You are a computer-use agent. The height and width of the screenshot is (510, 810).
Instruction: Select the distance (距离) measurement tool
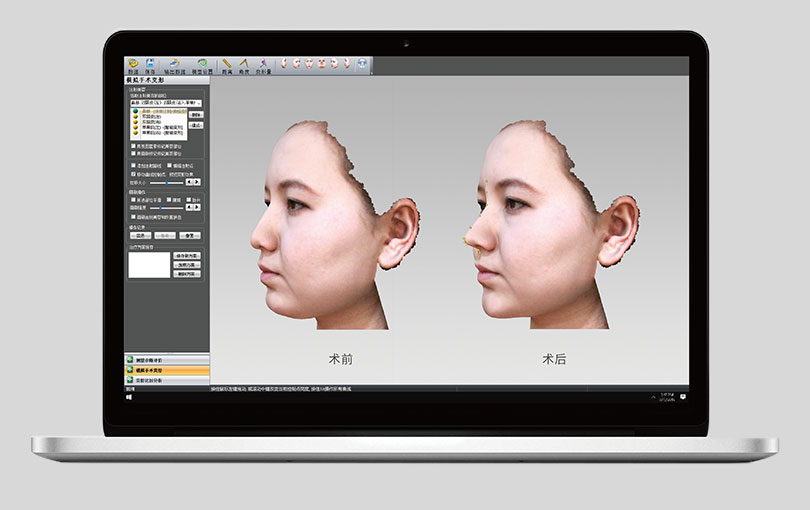[228, 65]
